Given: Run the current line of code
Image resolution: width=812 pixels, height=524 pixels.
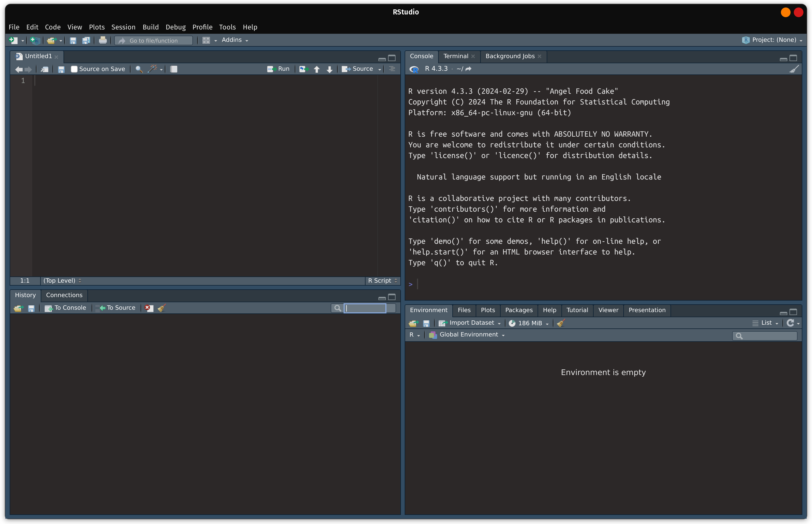Looking at the screenshot, I should 278,69.
